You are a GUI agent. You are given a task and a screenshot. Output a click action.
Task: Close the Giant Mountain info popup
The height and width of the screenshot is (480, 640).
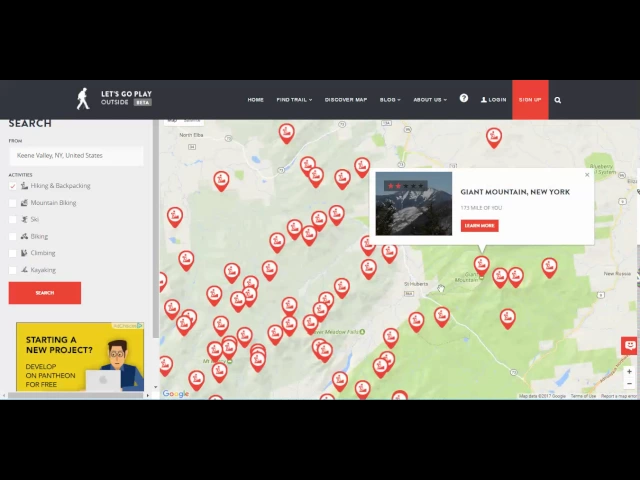coord(587,175)
